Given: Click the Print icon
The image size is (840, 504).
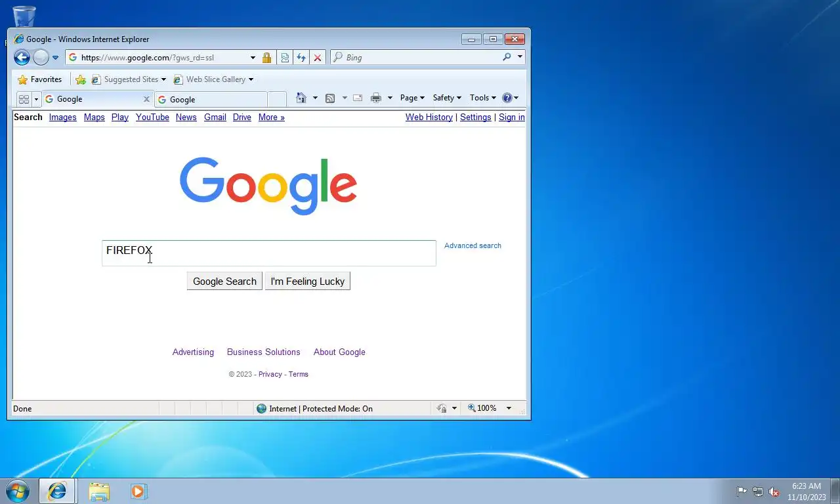Looking at the screenshot, I should coord(376,98).
